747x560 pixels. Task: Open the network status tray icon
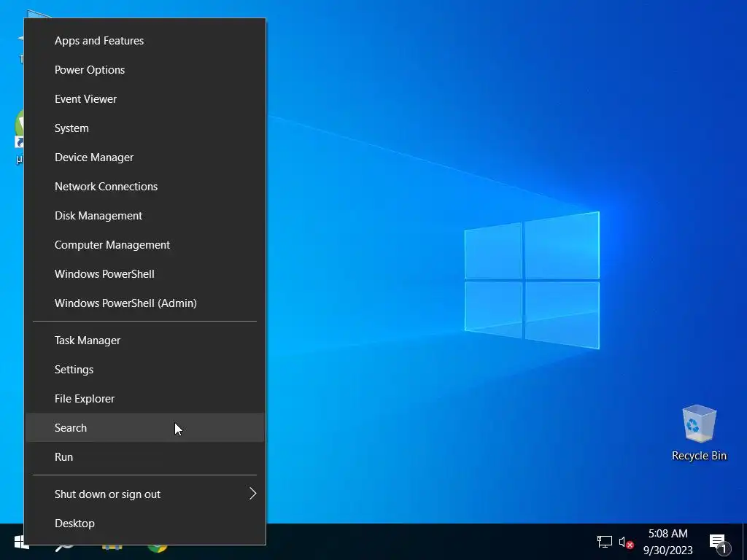coord(605,542)
